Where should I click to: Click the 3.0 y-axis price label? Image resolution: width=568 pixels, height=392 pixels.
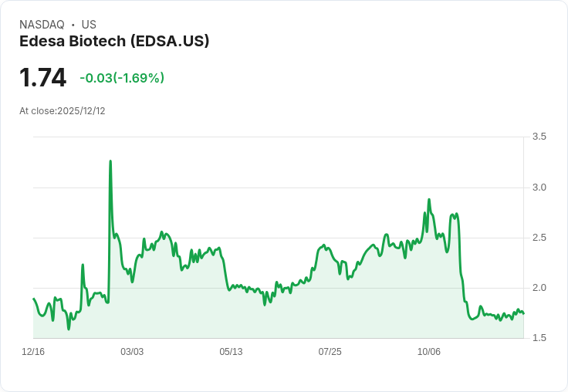click(x=539, y=188)
